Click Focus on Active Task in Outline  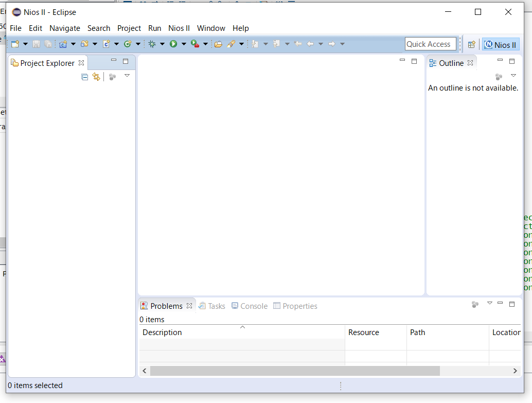click(x=499, y=77)
